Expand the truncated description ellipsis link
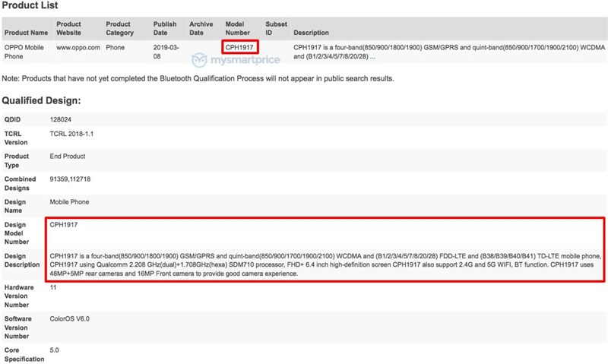Viewport: 608px width, 364px height. coord(372,56)
